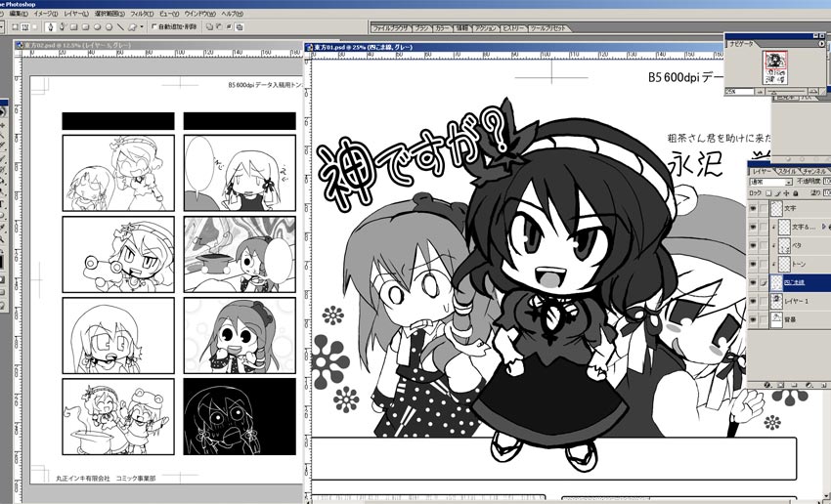Image resolution: width=831 pixels, height=504 pixels.
Task: Open the Navigator palette flyout menu arrow
Action: tap(821, 44)
